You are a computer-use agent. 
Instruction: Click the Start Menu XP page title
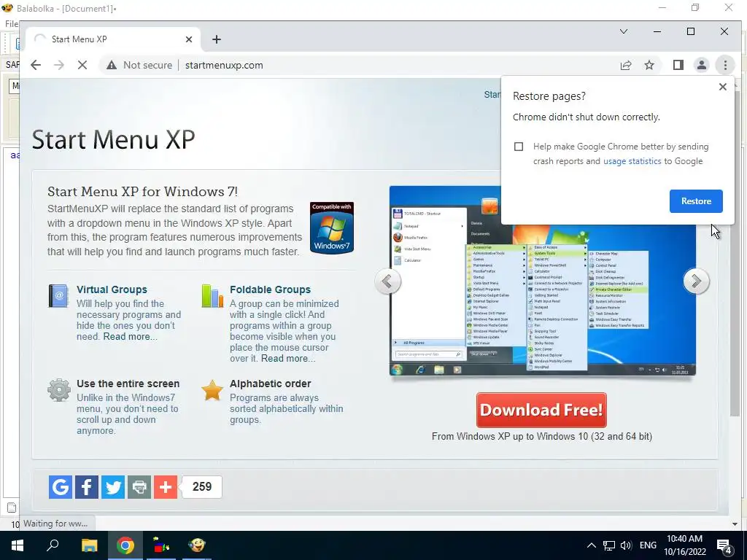click(113, 139)
